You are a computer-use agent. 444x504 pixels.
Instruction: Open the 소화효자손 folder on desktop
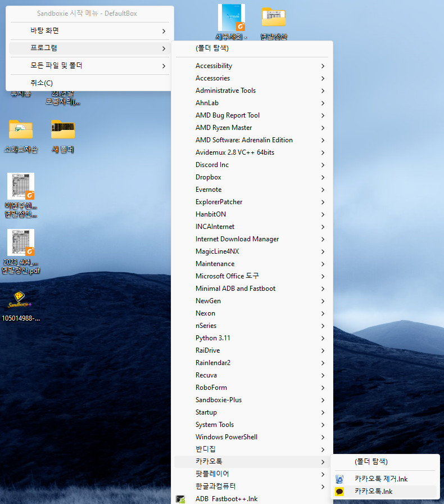point(21,136)
